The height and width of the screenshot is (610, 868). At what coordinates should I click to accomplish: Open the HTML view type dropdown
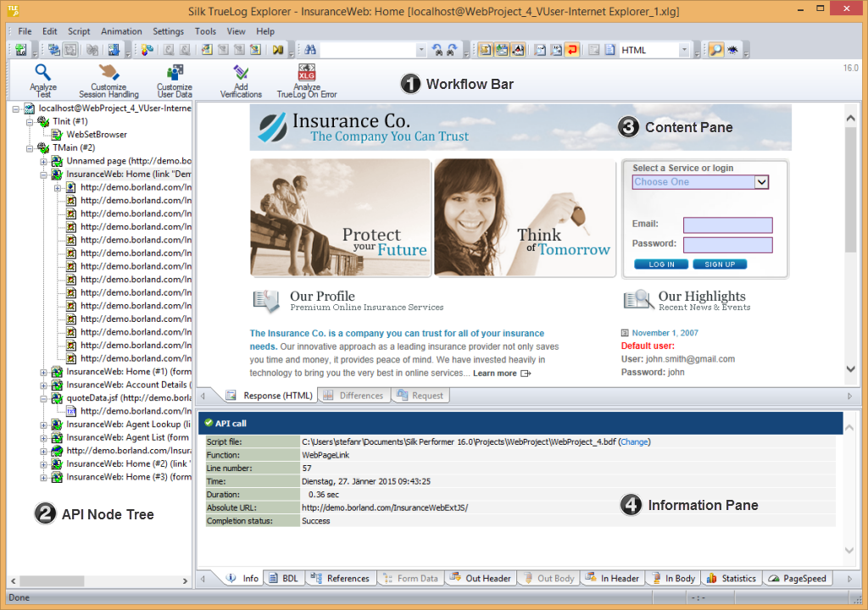pos(684,50)
